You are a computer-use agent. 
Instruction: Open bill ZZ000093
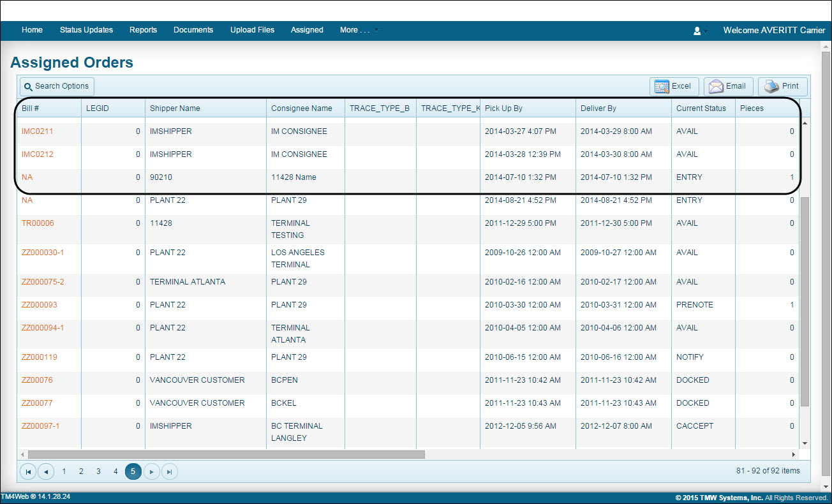tap(40, 305)
